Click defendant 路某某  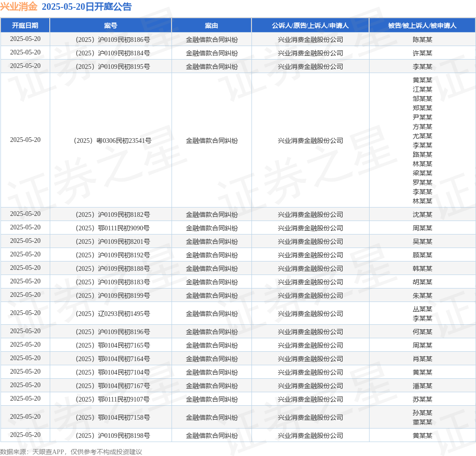click(x=422, y=154)
